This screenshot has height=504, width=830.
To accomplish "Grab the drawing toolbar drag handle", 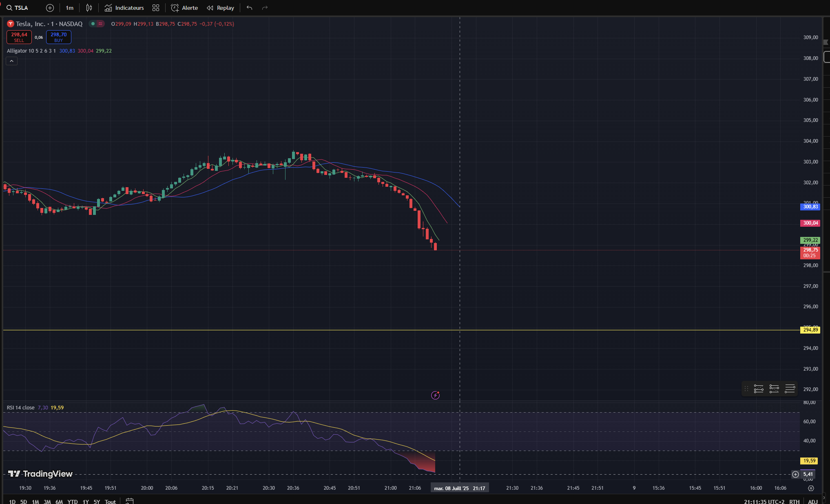I will click(x=746, y=389).
